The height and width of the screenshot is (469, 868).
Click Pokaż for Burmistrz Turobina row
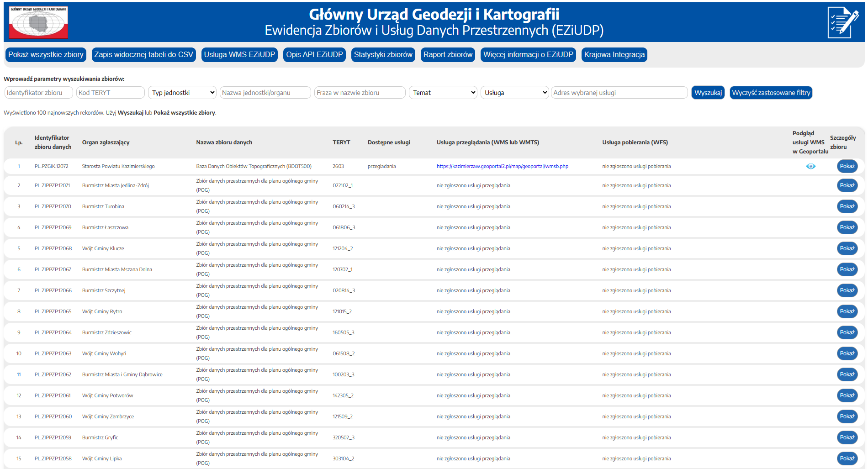(x=847, y=206)
